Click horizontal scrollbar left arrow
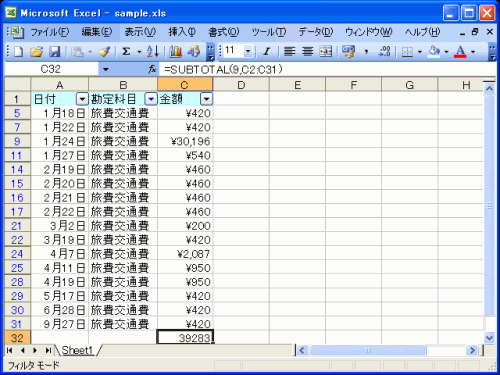The image size is (500, 375). pyautogui.click(x=302, y=350)
